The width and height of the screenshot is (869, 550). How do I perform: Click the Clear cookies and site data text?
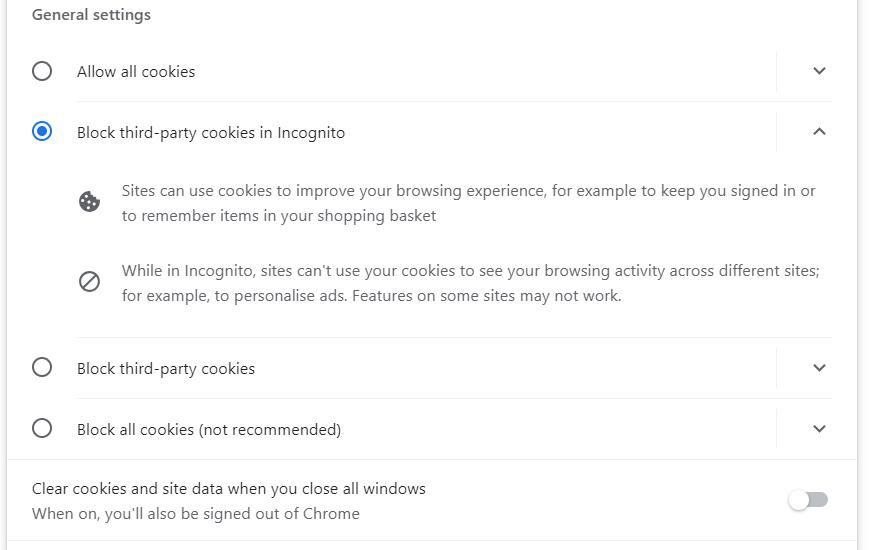tap(229, 489)
